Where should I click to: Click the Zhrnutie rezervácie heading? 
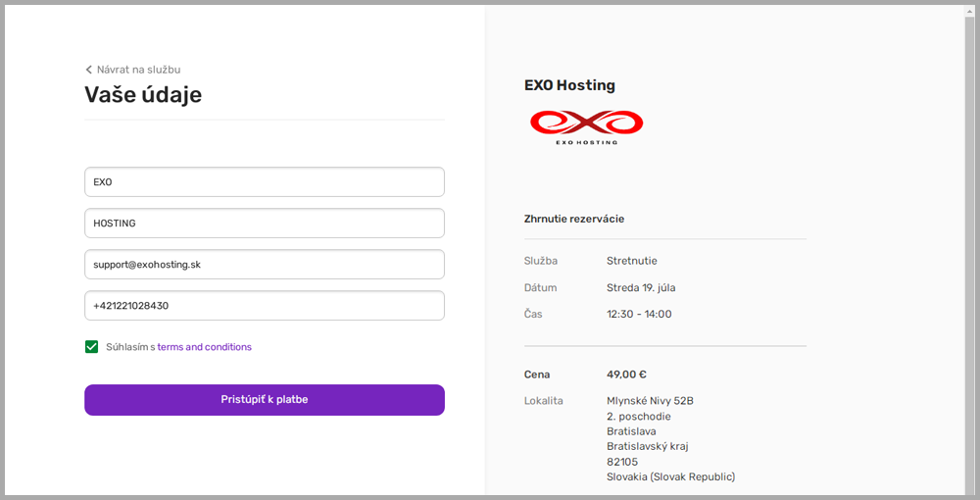(573, 219)
